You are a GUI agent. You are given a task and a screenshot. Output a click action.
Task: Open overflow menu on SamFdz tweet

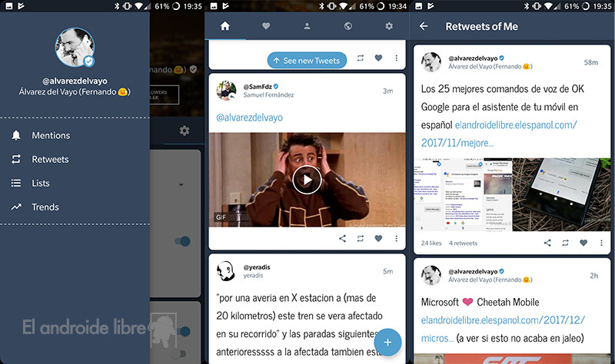click(396, 238)
